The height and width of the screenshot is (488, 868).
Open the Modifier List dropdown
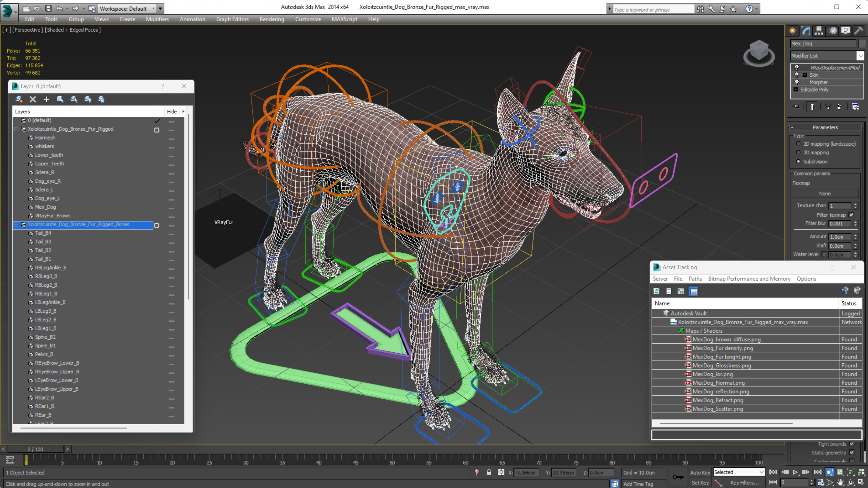[861, 56]
